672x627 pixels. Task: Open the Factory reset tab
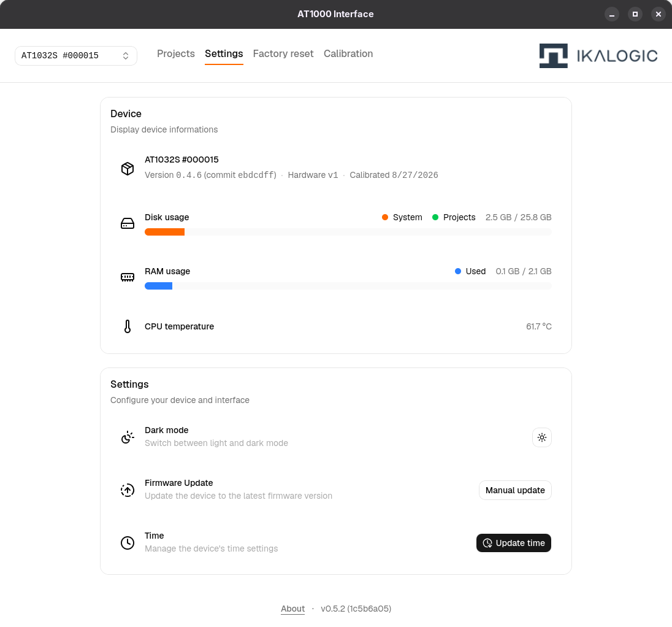click(283, 53)
